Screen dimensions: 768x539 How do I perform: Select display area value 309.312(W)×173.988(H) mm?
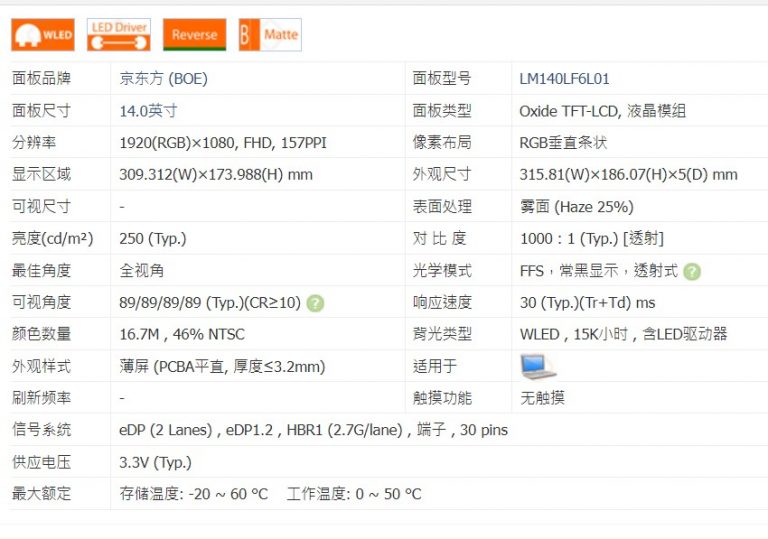[216, 174]
